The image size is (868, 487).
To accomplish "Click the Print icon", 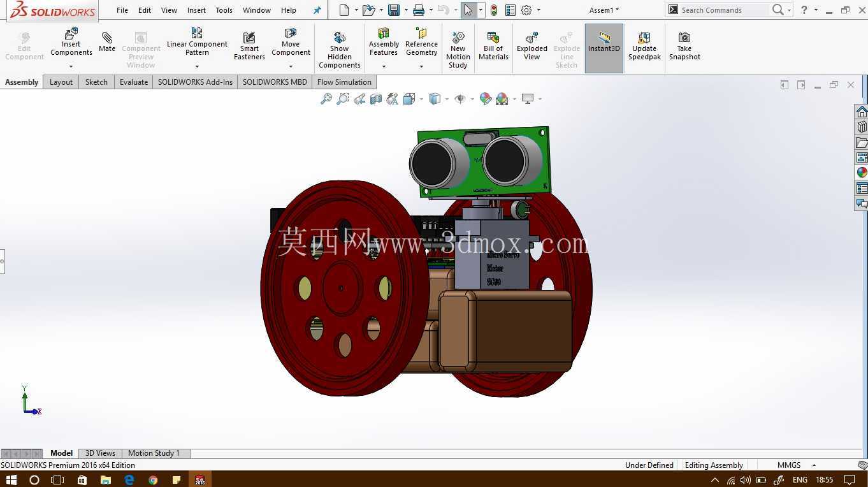I will point(419,10).
